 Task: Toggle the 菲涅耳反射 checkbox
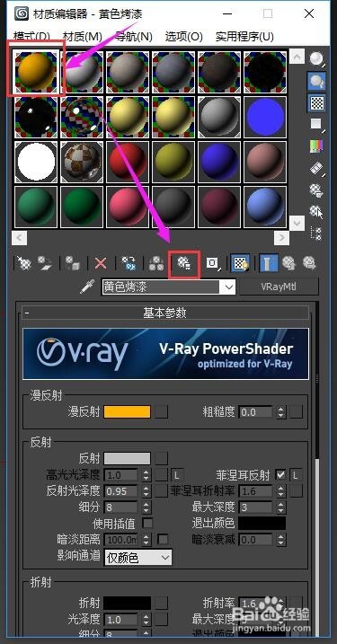(x=281, y=475)
